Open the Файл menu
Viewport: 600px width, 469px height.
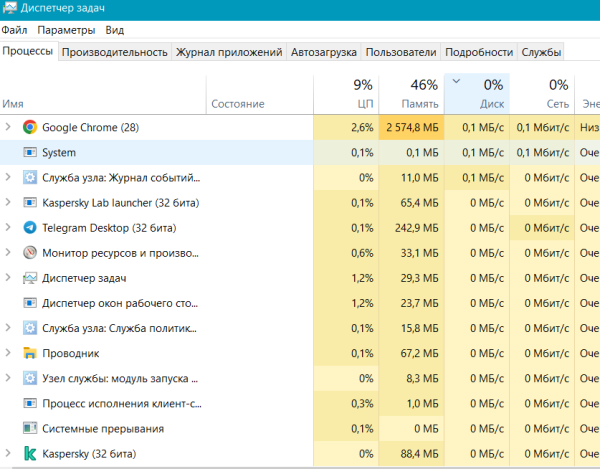[x=14, y=31]
